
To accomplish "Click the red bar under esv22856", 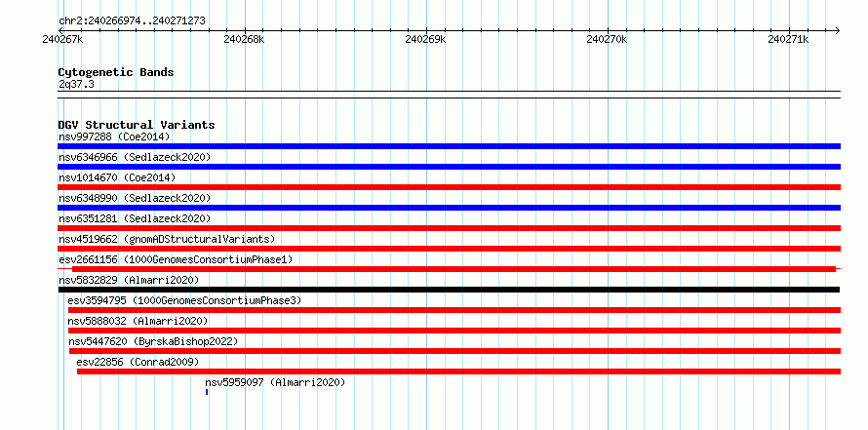I will [458, 371].
